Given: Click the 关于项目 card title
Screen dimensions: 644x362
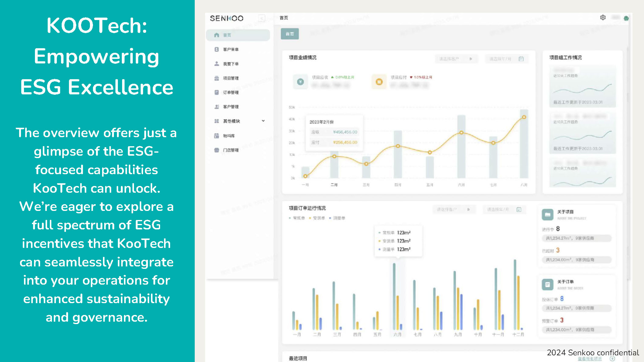Looking at the screenshot, I should 565,212.
